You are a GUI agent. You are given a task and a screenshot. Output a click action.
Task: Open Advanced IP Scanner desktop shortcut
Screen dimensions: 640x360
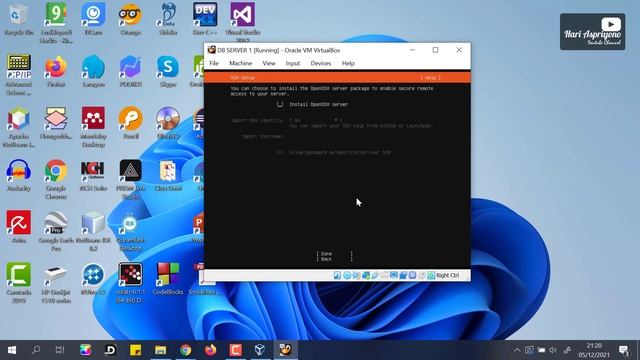(x=18, y=76)
